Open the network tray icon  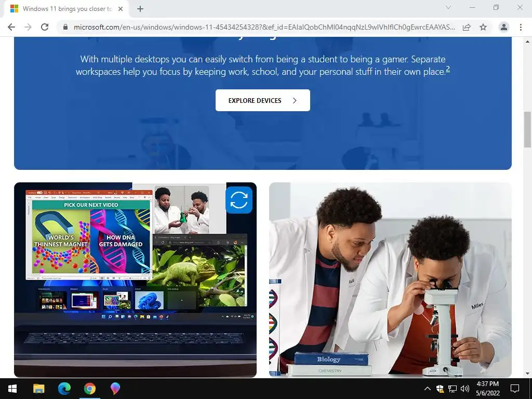(453, 389)
